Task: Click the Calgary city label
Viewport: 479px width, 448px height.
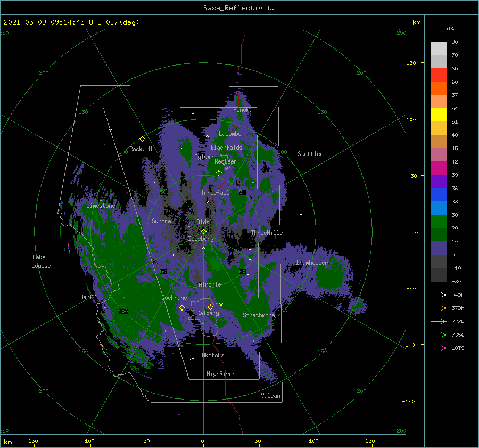Action: click(x=208, y=313)
